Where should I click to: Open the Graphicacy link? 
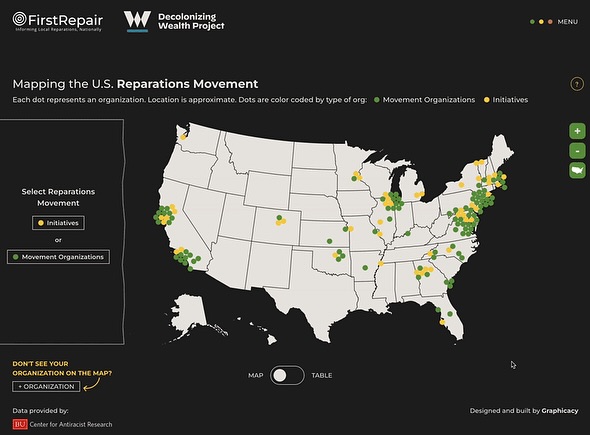coord(560,411)
